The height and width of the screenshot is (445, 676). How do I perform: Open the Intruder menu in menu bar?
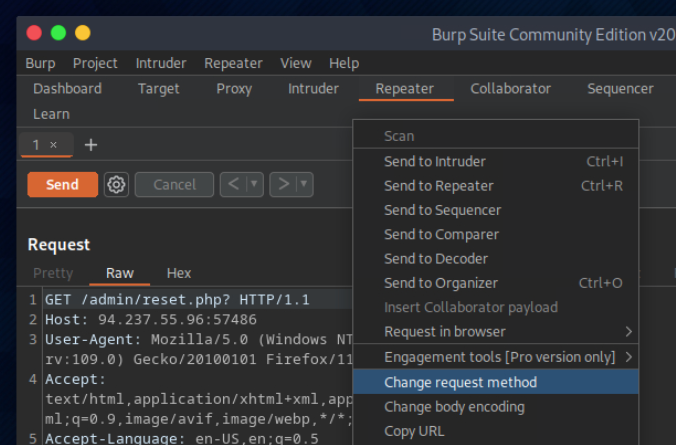[161, 63]
